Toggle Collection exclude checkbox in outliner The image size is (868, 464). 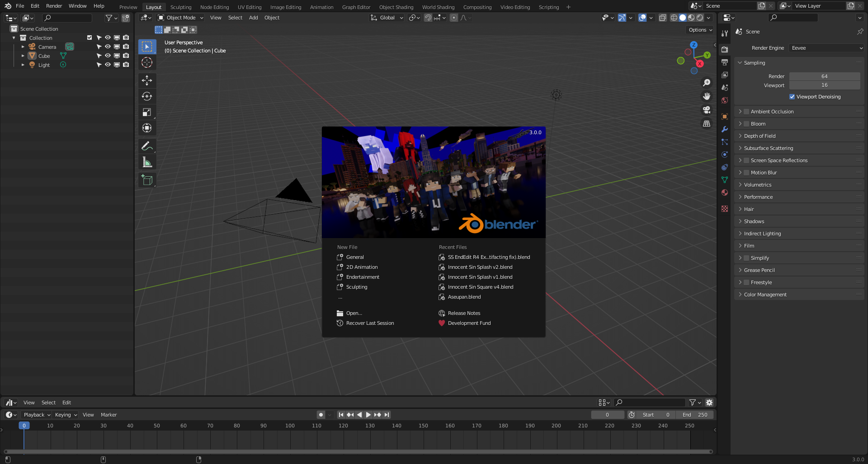click(90, 37)
